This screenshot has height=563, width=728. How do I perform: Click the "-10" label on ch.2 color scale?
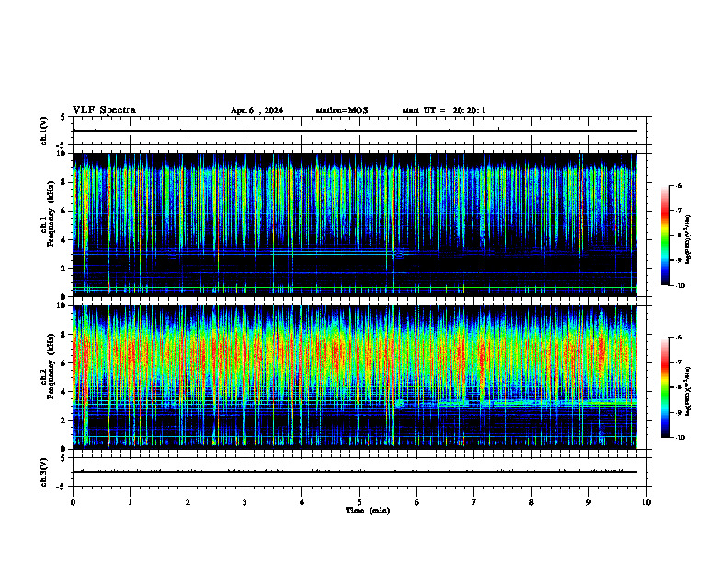coord(679,438)
